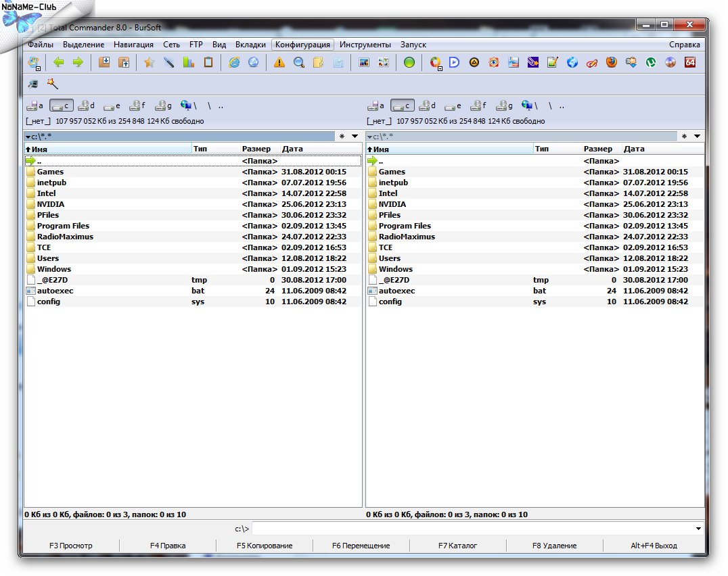
Task: Open the Инструменты menu
Action: click(365, 45)
